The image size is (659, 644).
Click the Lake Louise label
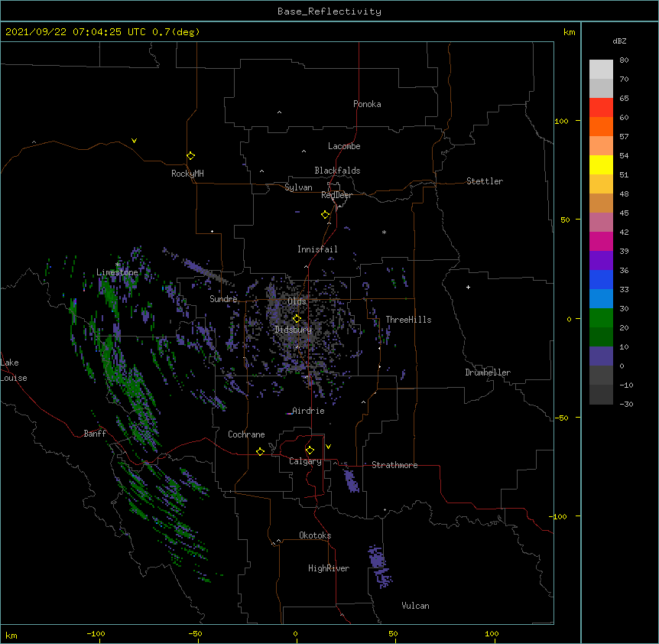click(14, 370)
